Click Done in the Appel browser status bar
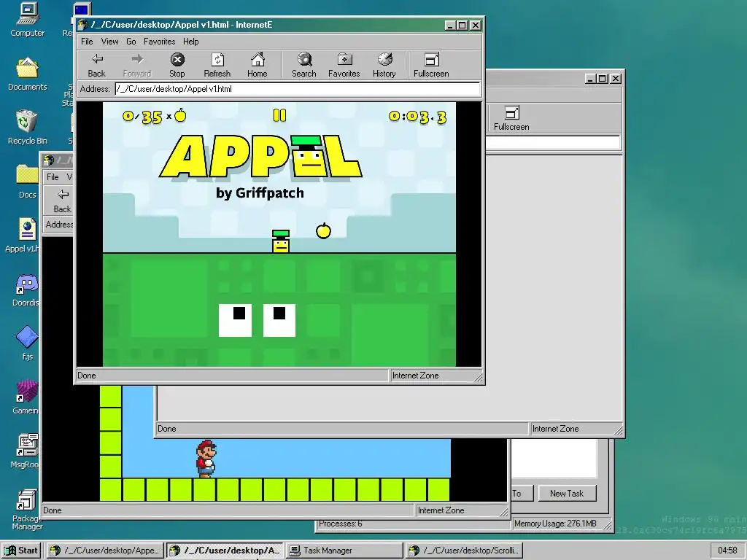The width and height of the screenshot is (747, 560). (x=87, y=376)
